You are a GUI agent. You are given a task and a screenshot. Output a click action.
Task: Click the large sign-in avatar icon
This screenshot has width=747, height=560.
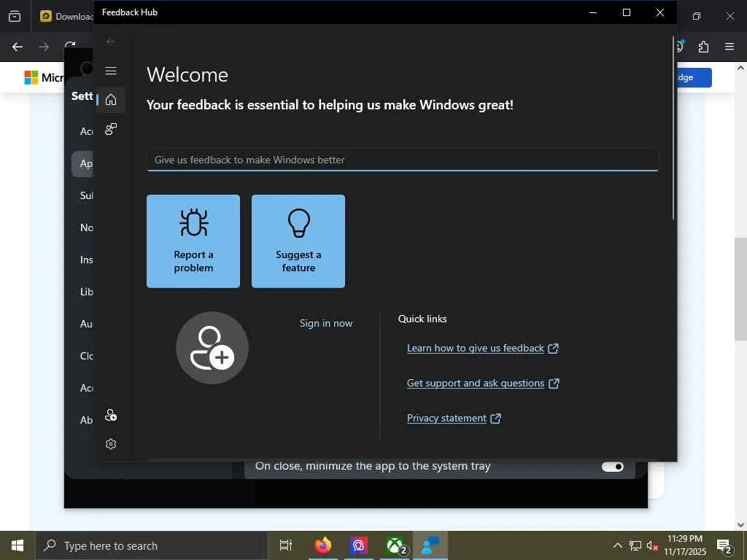click(x=212, y=348)
